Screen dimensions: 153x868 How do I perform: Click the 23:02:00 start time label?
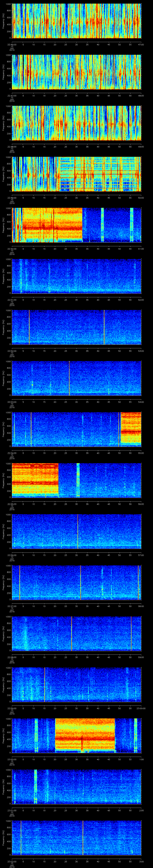12,861
